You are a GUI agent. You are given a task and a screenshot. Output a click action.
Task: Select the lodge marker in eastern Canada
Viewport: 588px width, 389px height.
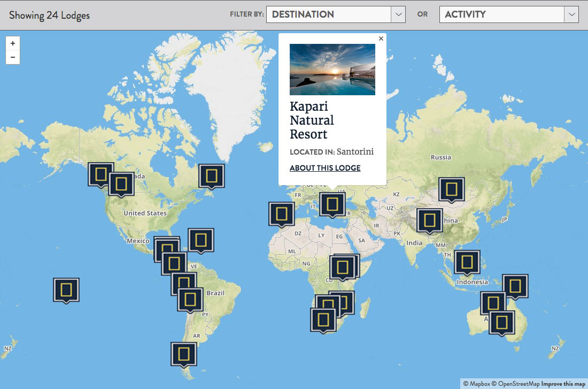pyautogui.click(x=212, y=177)
